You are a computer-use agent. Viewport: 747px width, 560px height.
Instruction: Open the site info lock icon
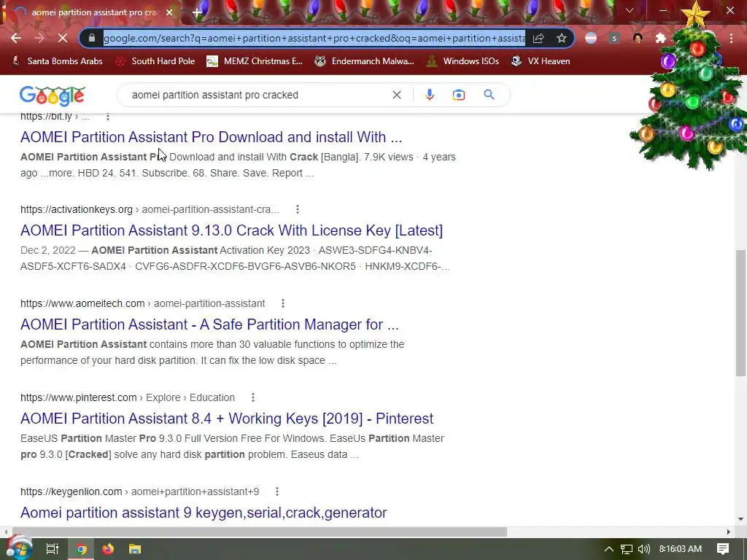[x=92, y=38]
